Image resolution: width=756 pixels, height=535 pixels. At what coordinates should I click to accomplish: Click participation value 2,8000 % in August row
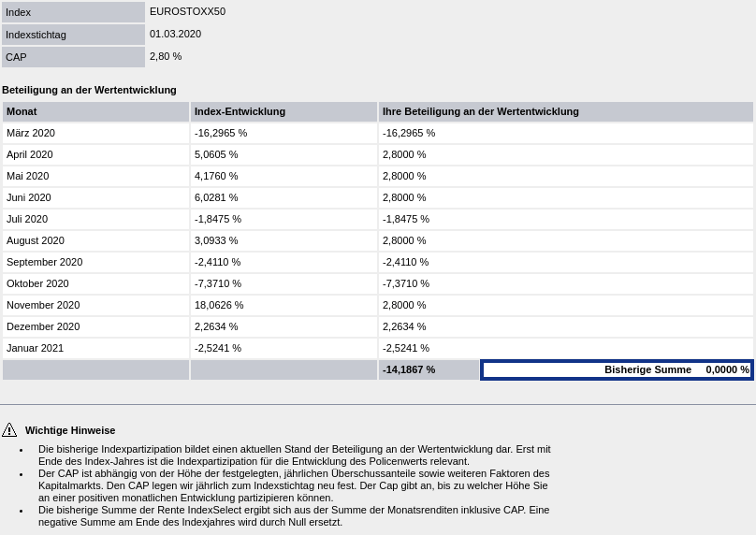click(x=404, y=240)
